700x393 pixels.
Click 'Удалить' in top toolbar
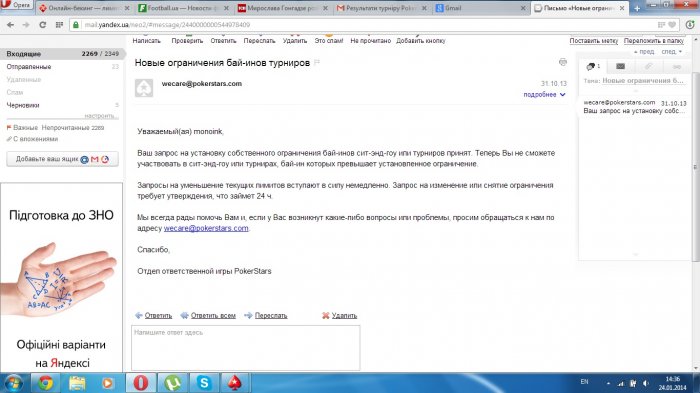pyautogui.click(x=295, y=41)
